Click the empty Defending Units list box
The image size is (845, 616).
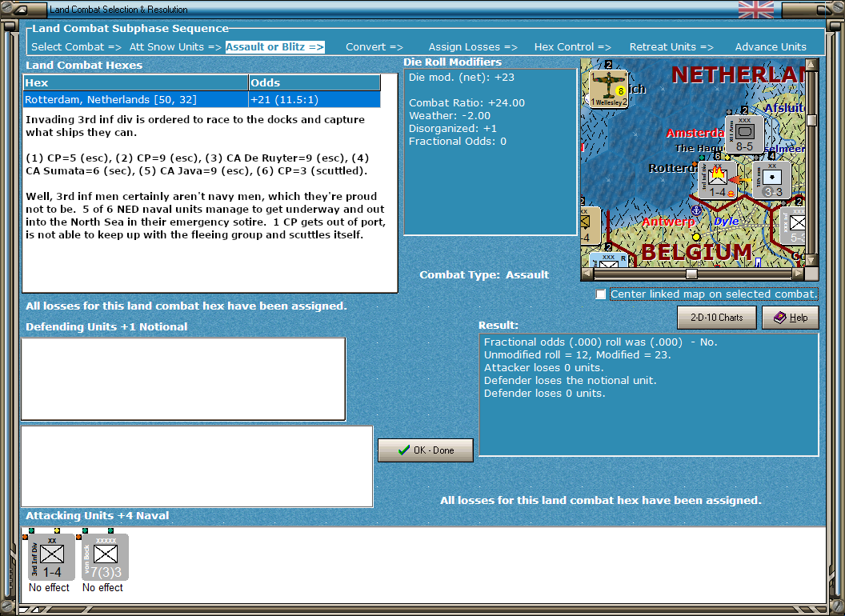[x=183, y=379]
